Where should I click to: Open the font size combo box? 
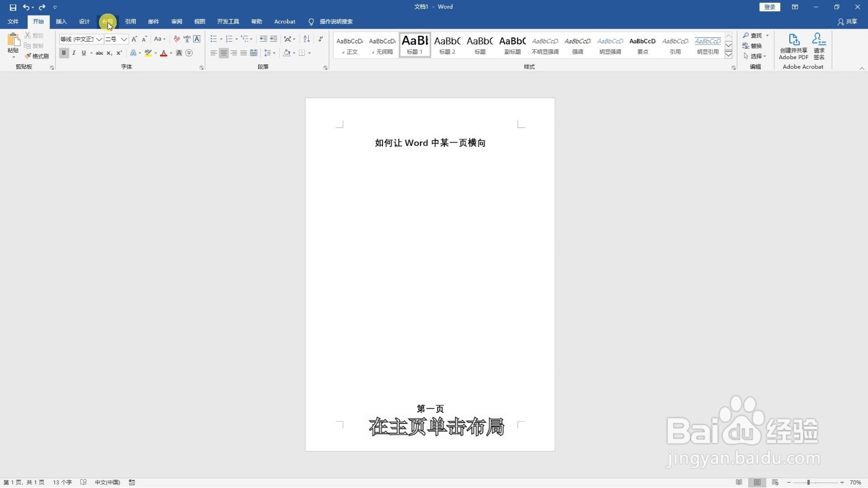(116, 39)
